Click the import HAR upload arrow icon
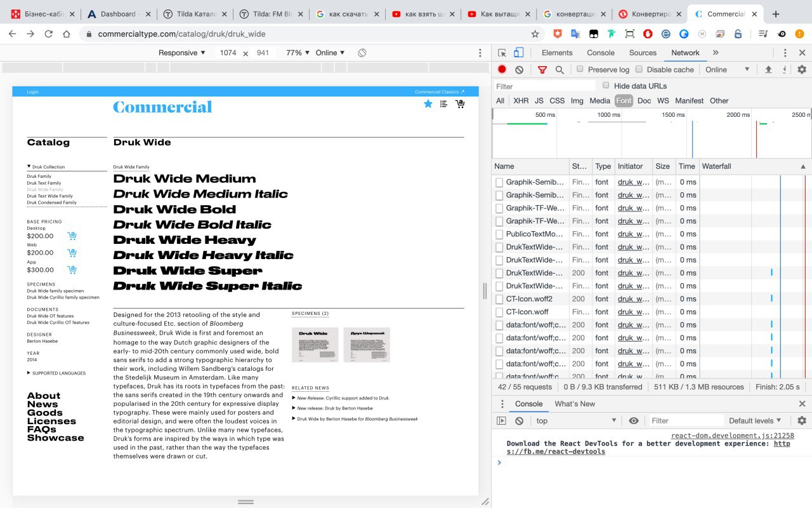The width and height of the screenshot is (812, 508). point(768,69)
